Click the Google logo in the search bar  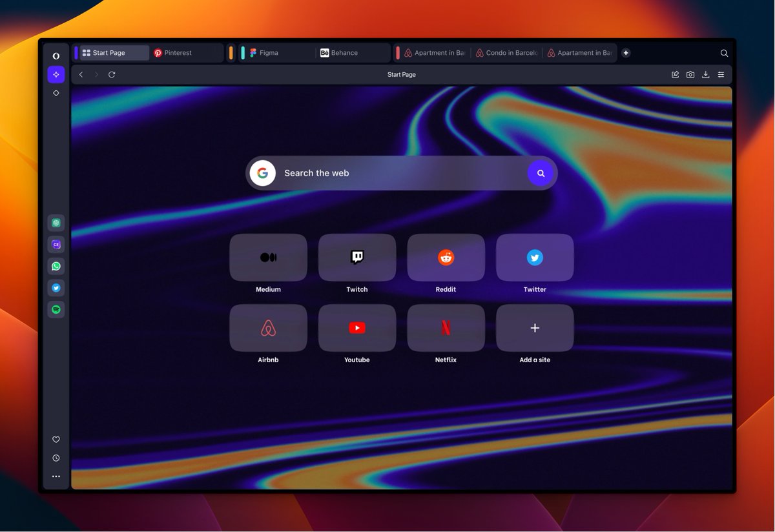263,173
